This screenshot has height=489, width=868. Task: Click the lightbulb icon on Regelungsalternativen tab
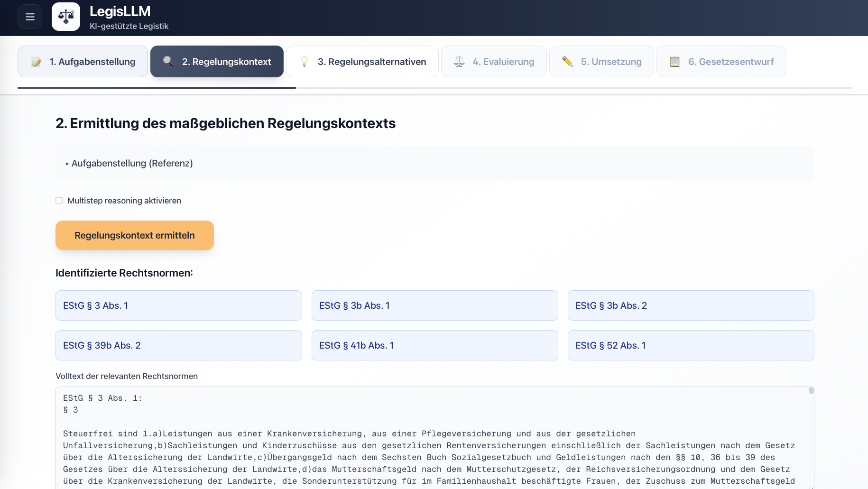pos(305,61)
